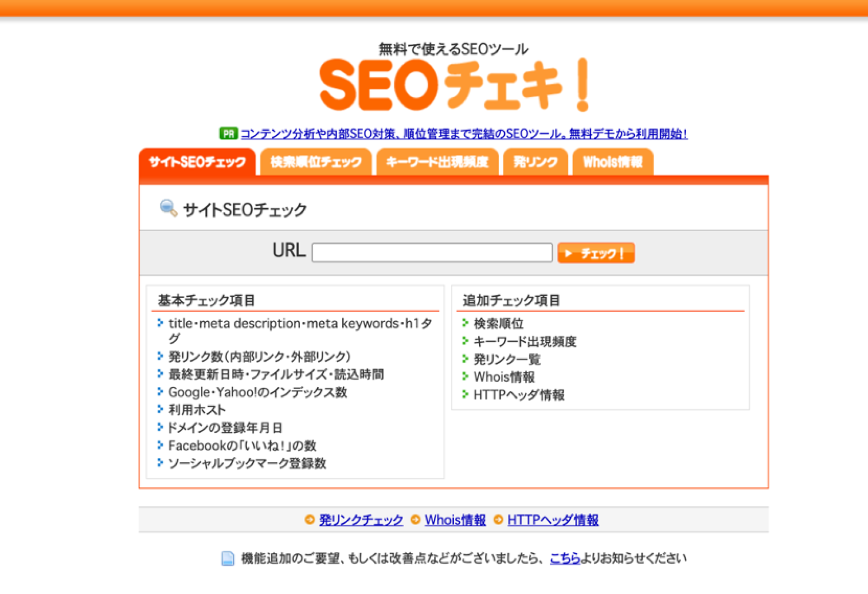Click the 基本チェック項目 heading
Image resolution: width=868 pixels, height=594 pixels.
pos(207,300)
